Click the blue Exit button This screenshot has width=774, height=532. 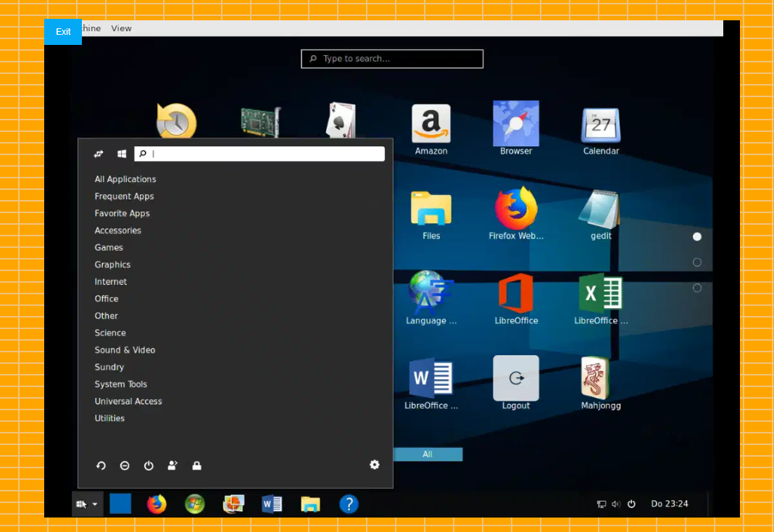click(x=63, y=32)
